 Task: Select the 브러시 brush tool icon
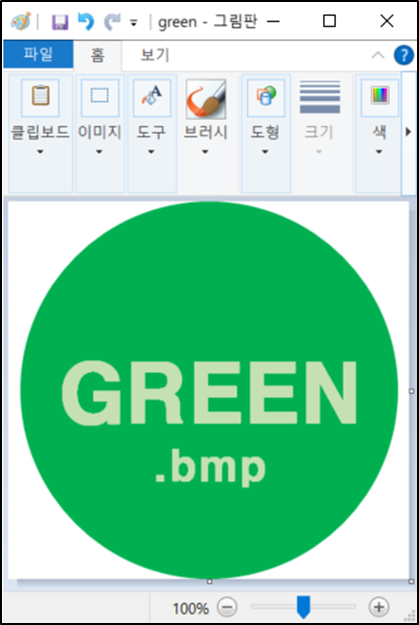pos(206,98)
